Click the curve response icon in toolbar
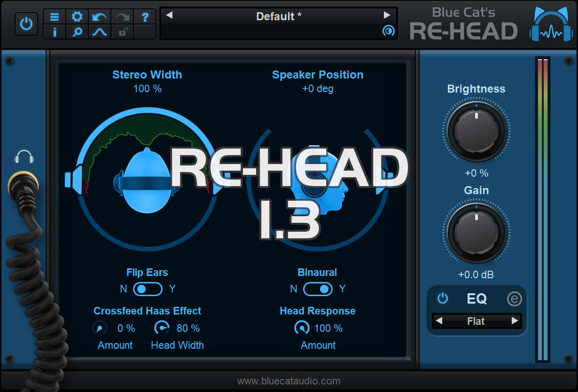This screenshot has width=578, height=392. pyautogui.click(x=100, y=32)
